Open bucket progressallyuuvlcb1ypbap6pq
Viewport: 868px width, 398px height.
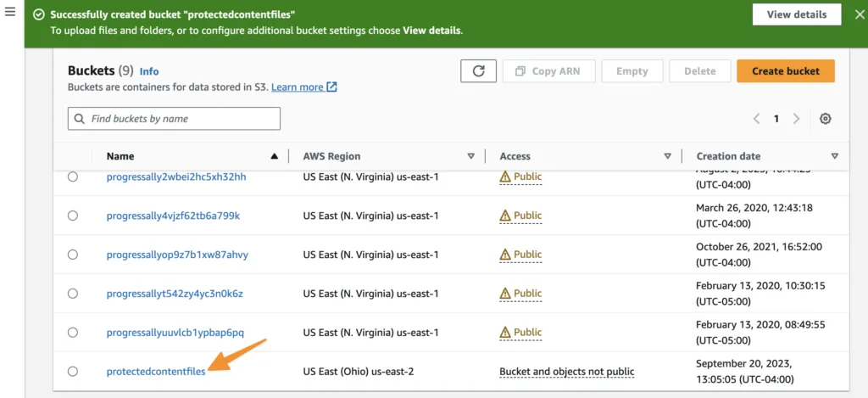click(175, 333)
